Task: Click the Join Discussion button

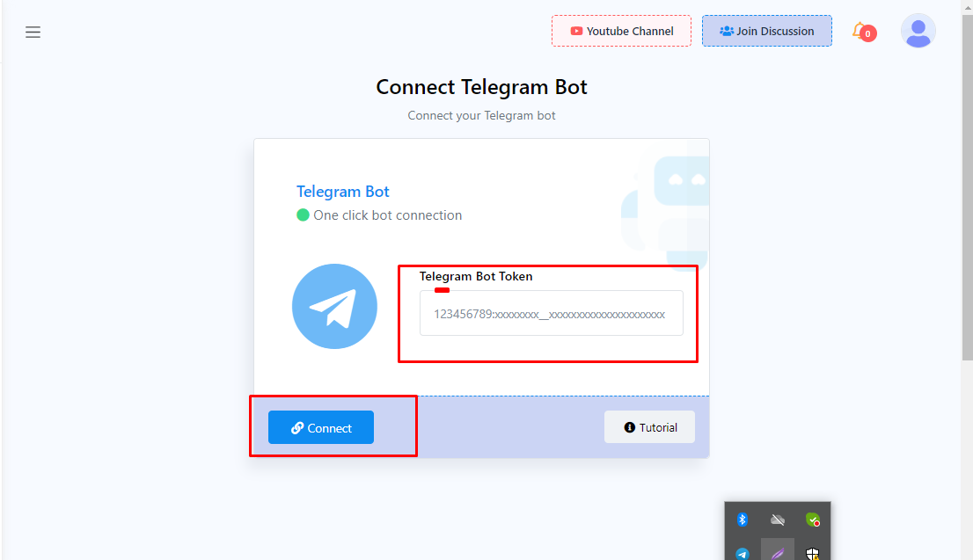Action: coord(767,31)
